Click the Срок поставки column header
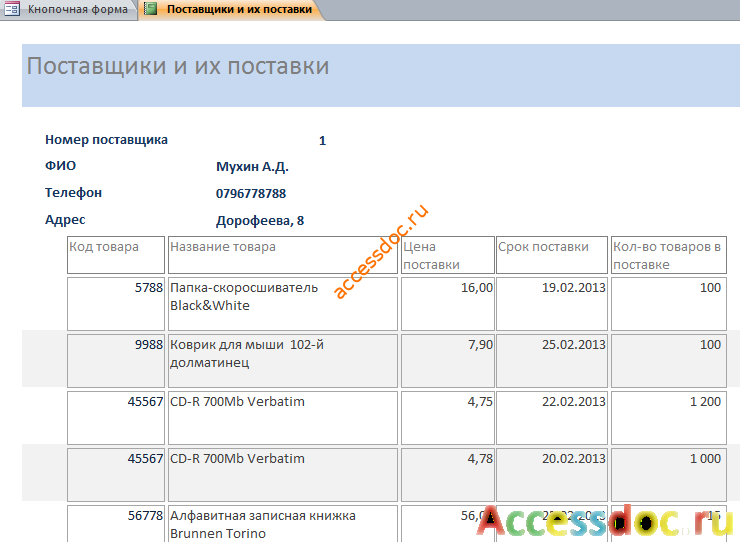The image size is (740, 542). [x=552, y=255]
